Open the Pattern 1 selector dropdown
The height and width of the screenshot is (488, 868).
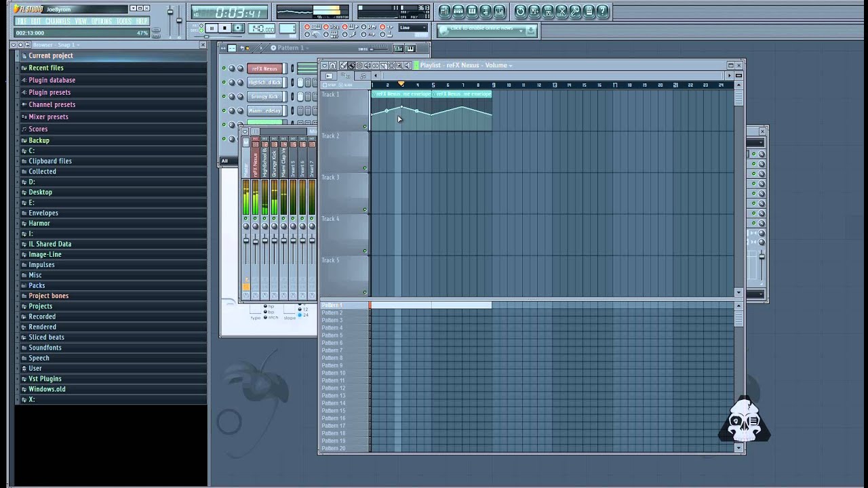click(308, 48)
